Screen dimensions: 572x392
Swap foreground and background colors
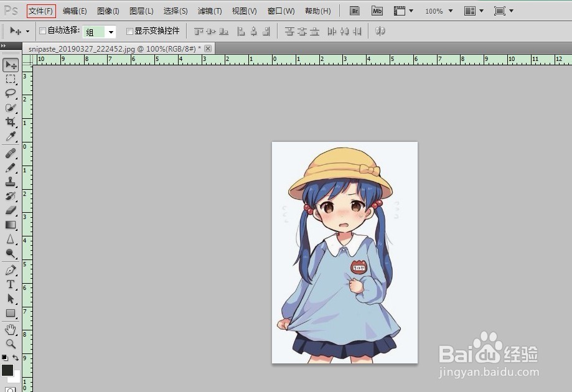pyautogui.click(x=16, y=358)
